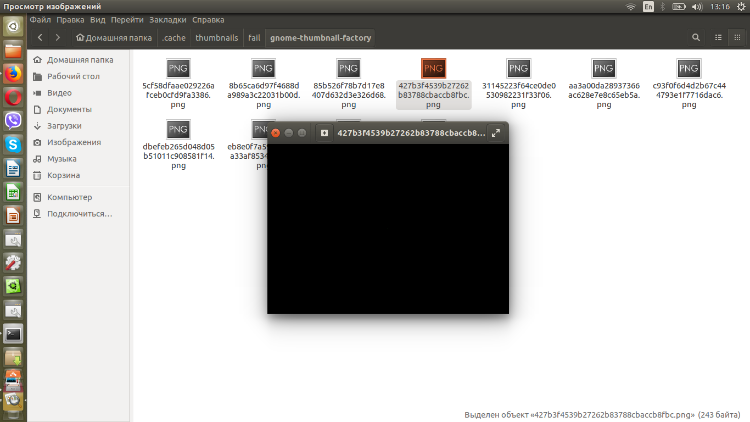Switch to grid icon view

[x=737, y=38]
